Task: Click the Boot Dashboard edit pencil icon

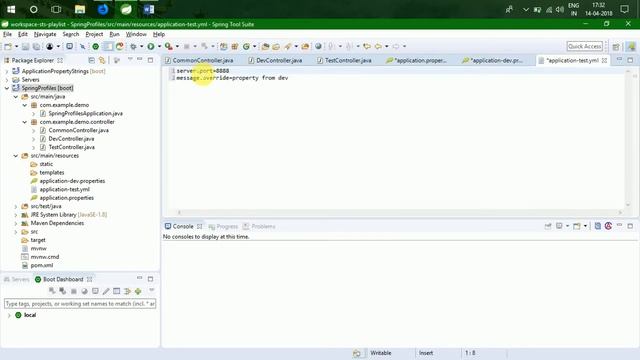Action: pos(106,291)
